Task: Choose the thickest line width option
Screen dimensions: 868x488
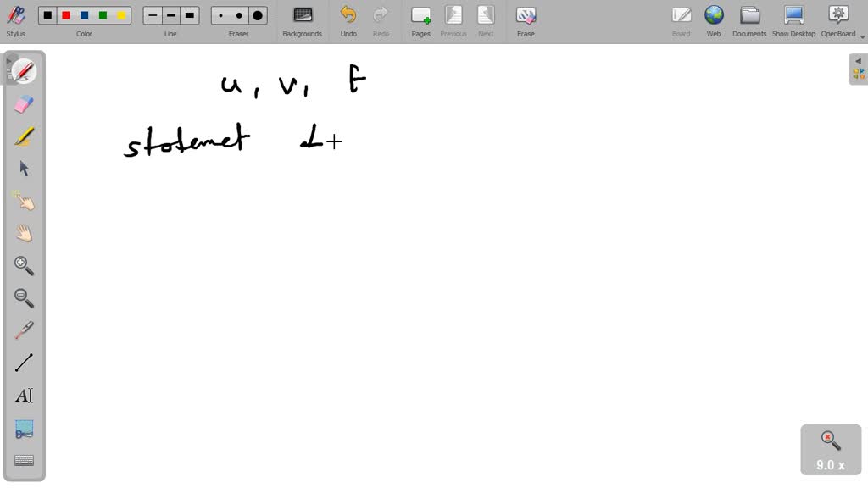Action: pos(189,14)
